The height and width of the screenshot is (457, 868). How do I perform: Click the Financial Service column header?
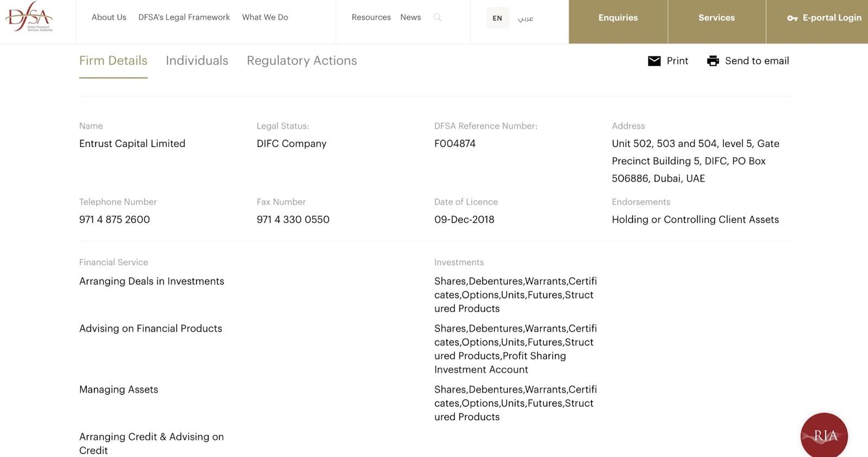coord(113,262)
